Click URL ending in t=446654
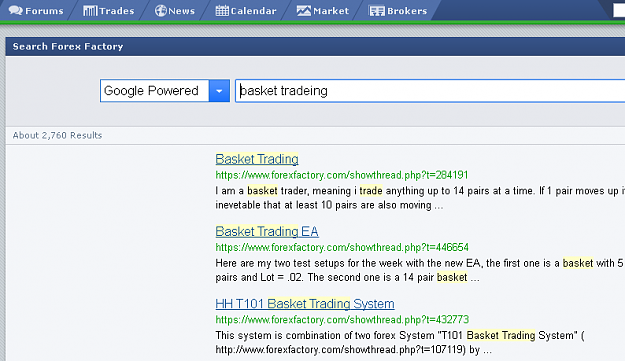 [x=342, y=247]
